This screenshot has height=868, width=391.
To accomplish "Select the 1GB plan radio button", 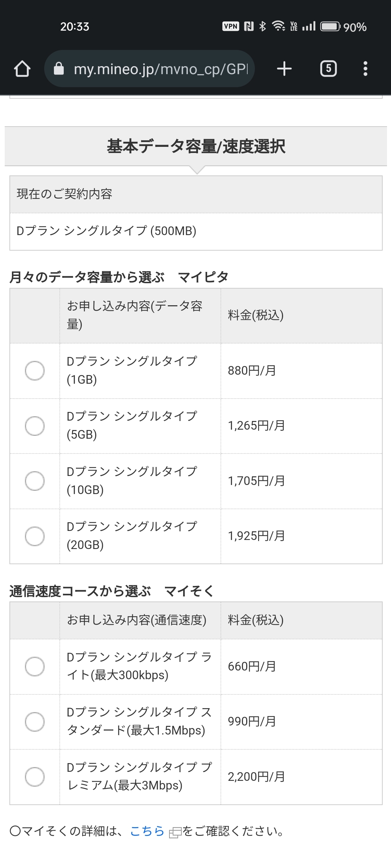I will pos(35,371).
